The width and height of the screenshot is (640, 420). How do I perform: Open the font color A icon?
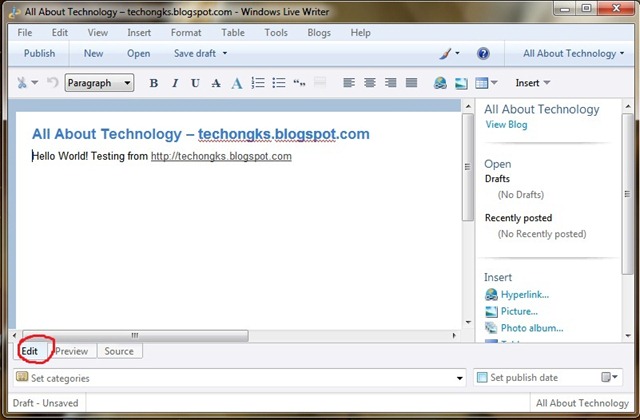pos(237,83)
